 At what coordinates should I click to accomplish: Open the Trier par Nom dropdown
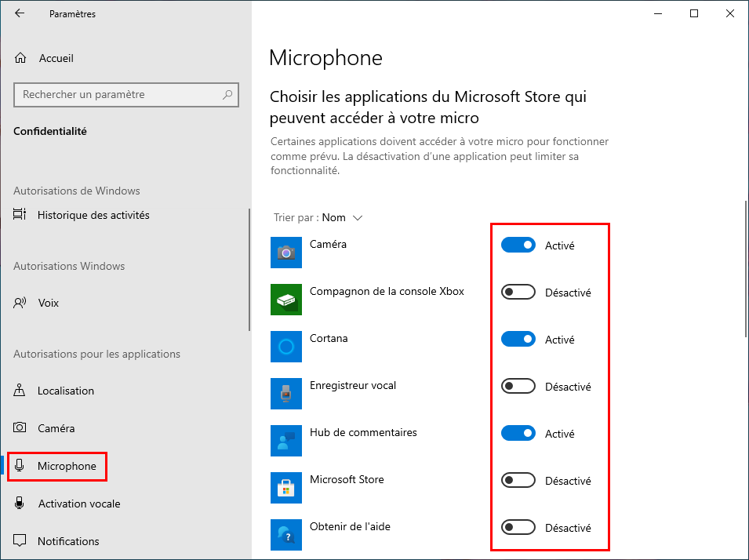click(318, 218)
